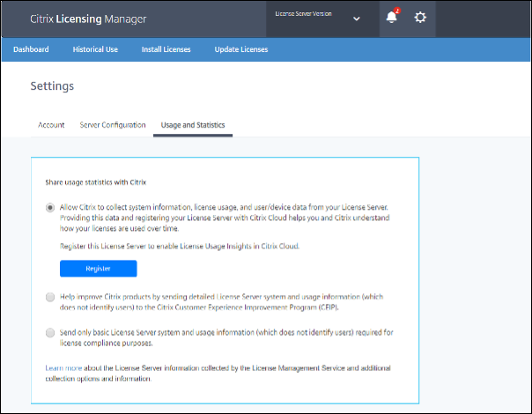The width and height of the screenshot is (532, 414).
Task: Click the Citrix Licensing Manager title
Action: tap(88, 18)
